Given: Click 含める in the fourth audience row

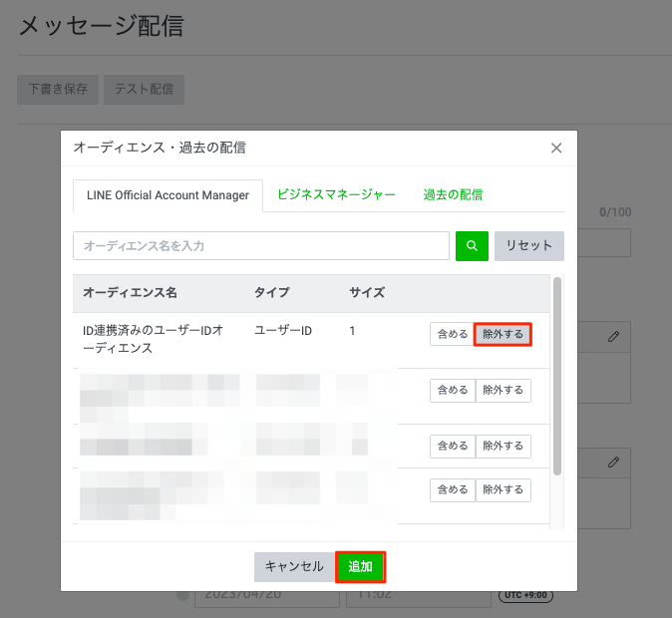Looking at the screenshot, I should [452, 489].
